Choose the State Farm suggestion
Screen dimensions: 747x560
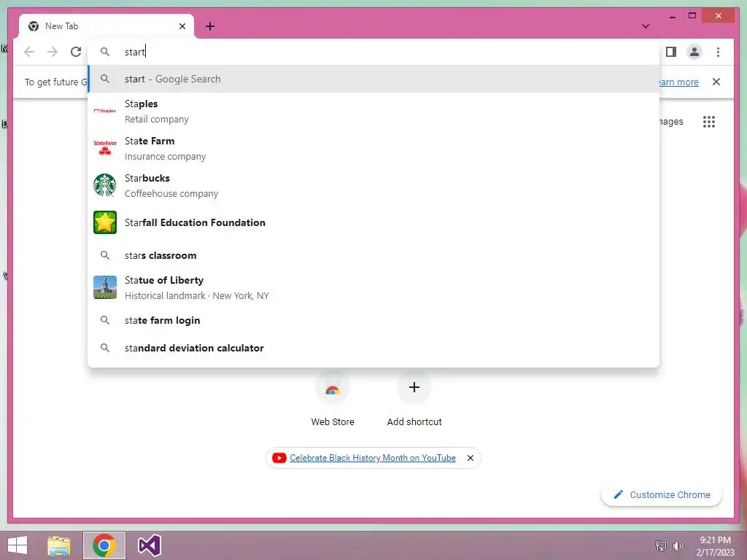373,149
